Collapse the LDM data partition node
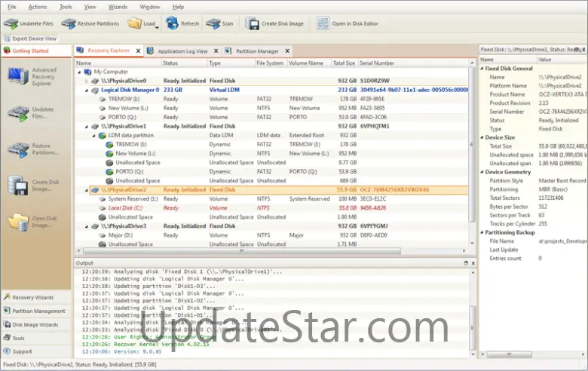The width and height of the screenshot is (588, 371). pos(93,136)
